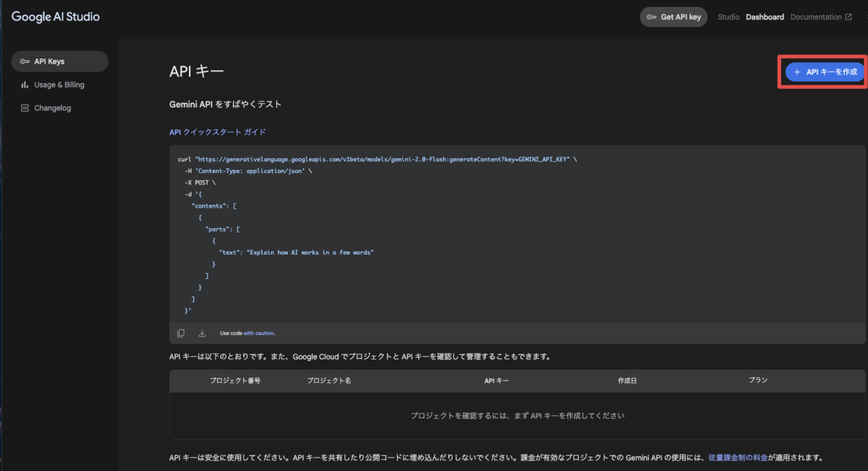This screenshot has width=868, height=471.
Task: Open the 従量課金制の料金 link
Action: coord(738,458)
